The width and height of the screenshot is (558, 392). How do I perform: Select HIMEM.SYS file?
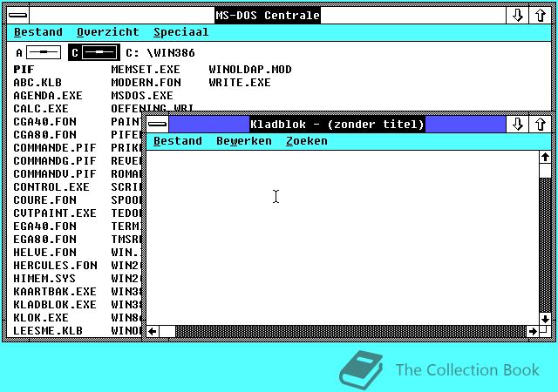point(44,279)
